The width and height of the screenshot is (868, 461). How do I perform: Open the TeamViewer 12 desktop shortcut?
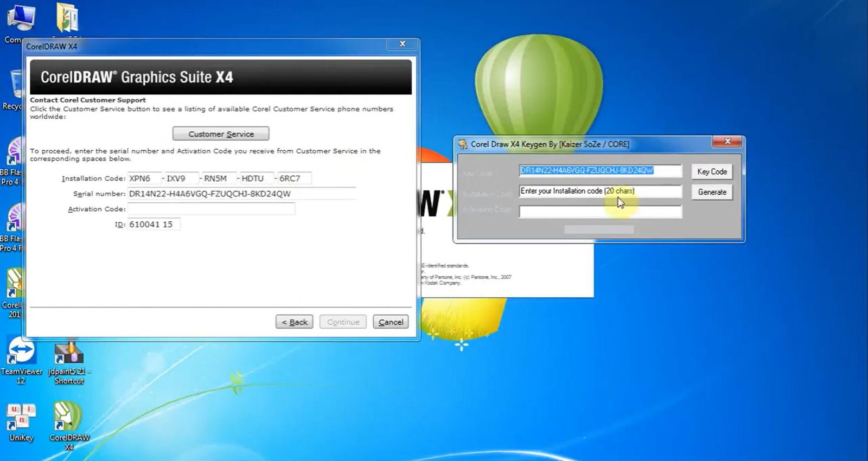[21, 358]
